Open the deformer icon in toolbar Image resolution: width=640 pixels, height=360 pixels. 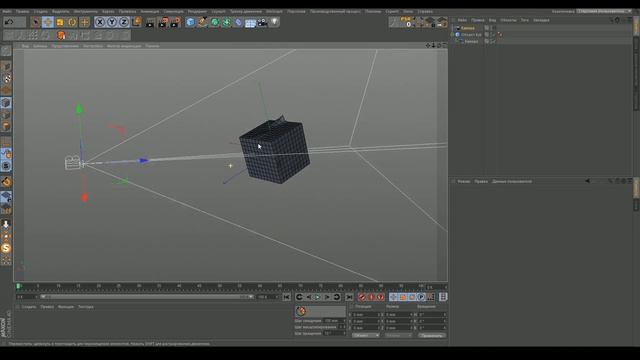click(x=238, y=22)
